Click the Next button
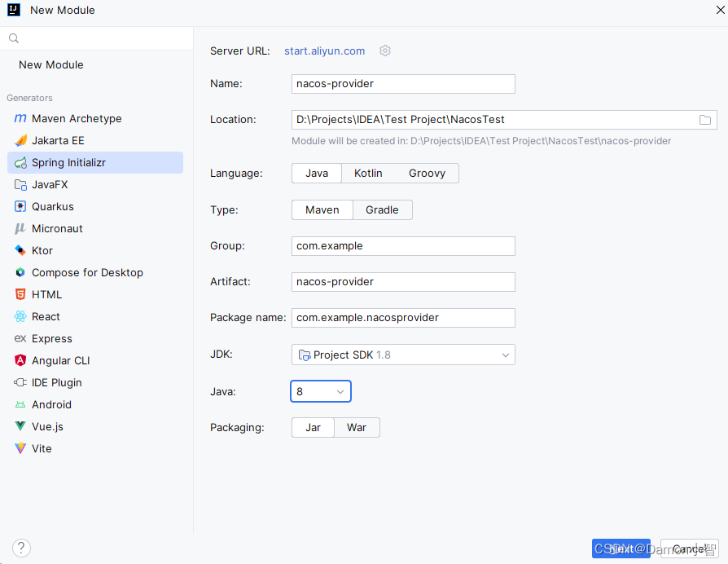728x564 pixels. [621, 549]
